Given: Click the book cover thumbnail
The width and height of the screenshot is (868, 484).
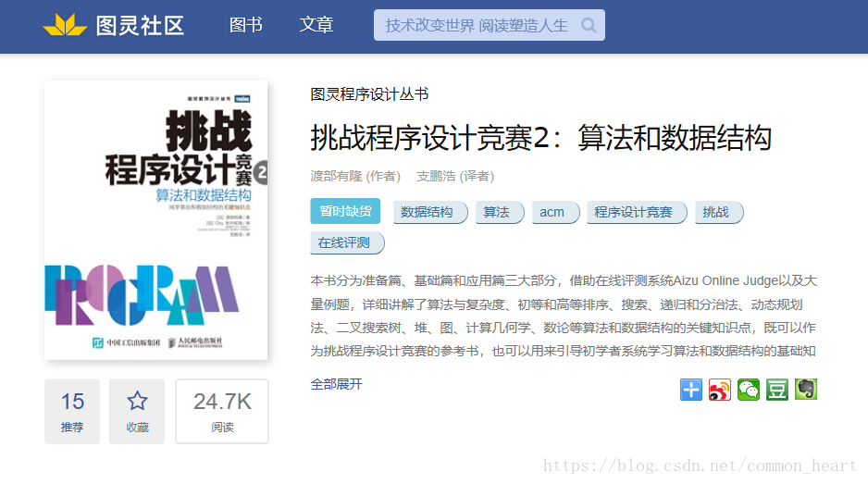Looking at the screenshot, I should (156, 220).
